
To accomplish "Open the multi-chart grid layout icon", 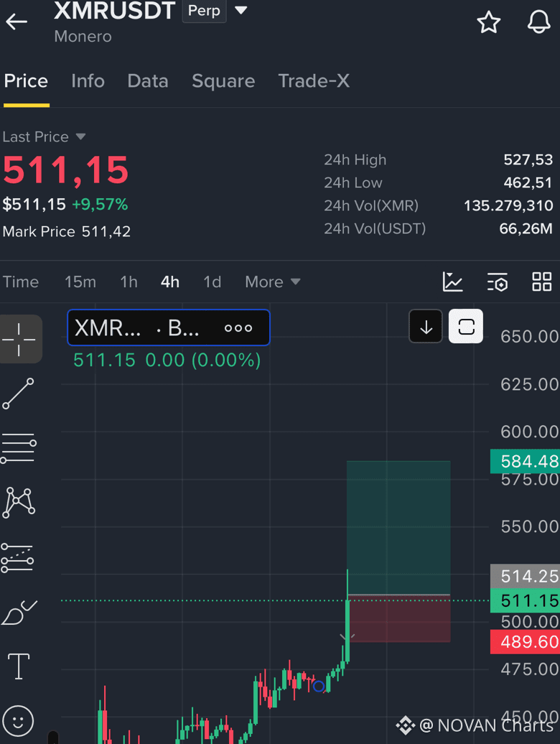I will pos(541,282).
